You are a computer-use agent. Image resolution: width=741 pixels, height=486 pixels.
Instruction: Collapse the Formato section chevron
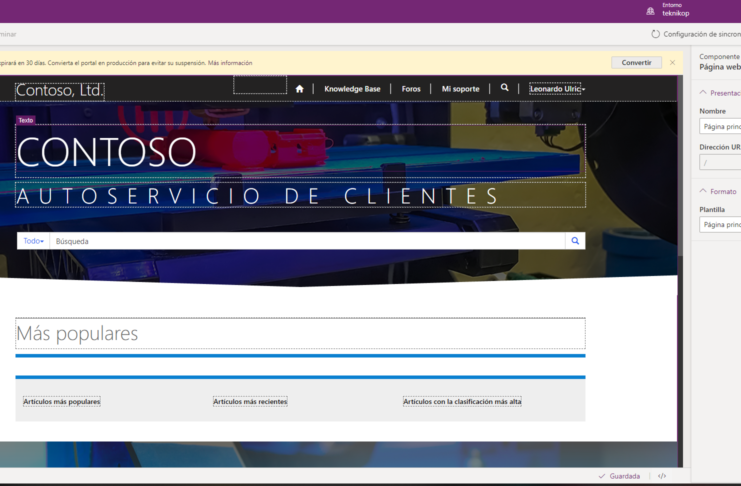tap(702, 191)
